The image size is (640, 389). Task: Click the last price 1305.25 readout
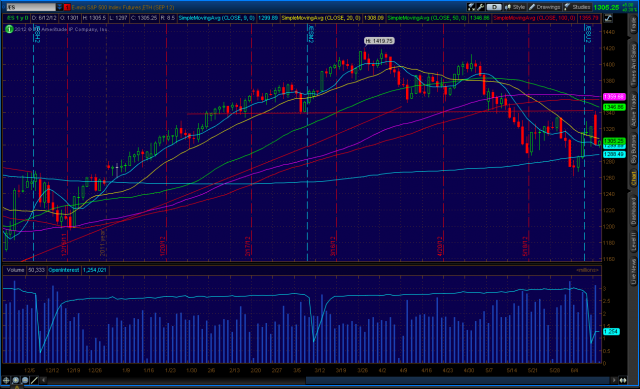pos(606,7)
